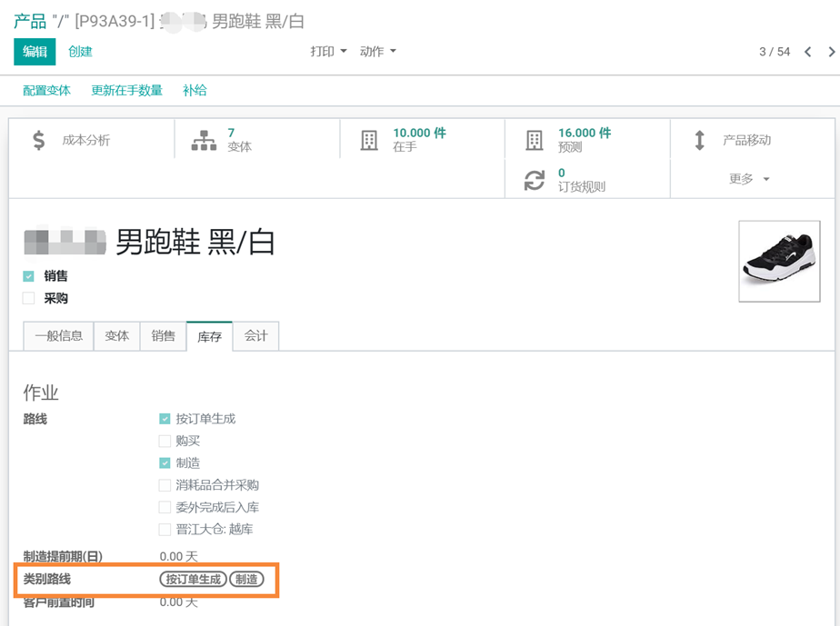The width and height of the screenshot is (840, 626).
Task: Open the 16.000 件 预测 stat
Action: coord(587,140)
